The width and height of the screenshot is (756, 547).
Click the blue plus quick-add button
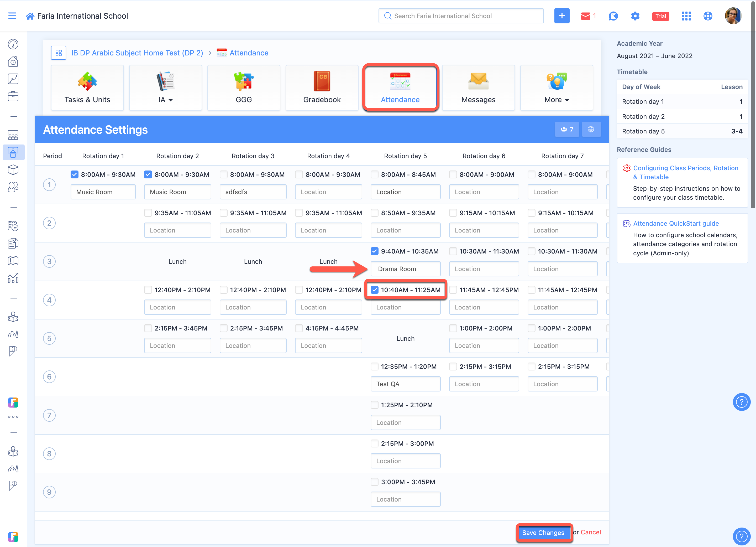pos(562,16)
